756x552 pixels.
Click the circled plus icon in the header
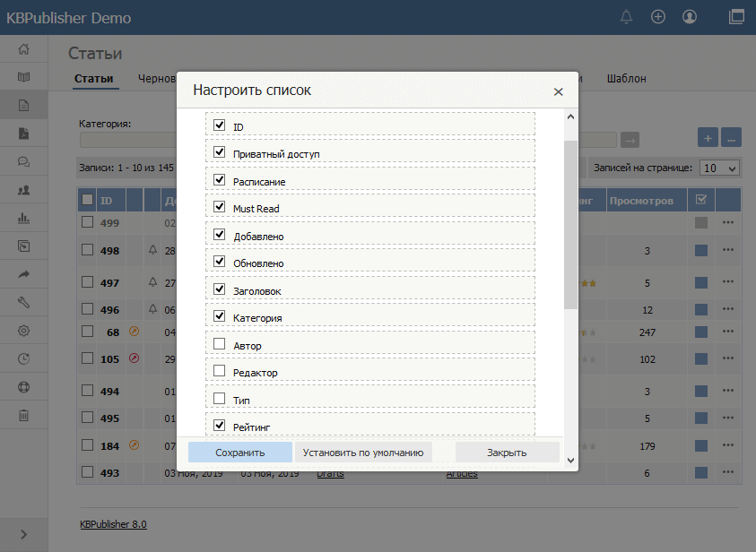[657, 17]
